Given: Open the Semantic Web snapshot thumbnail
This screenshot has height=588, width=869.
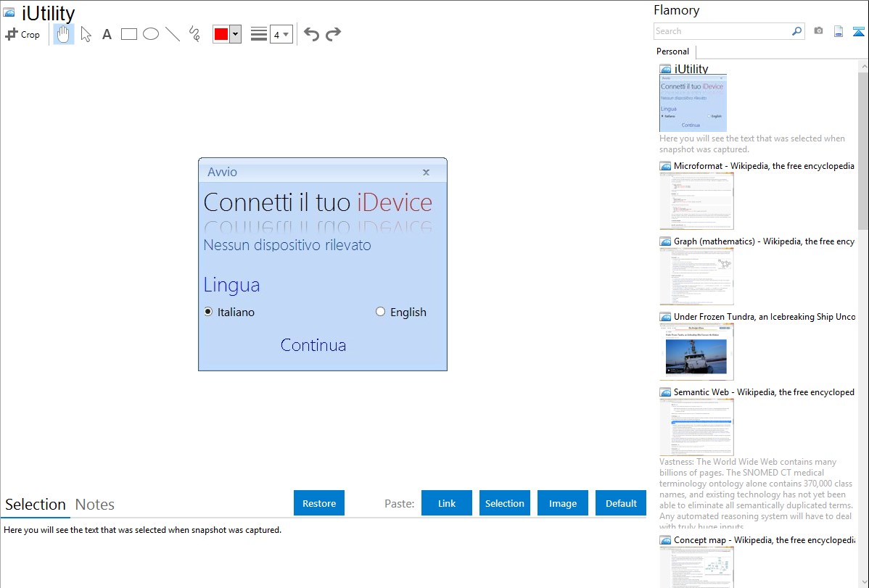Looking at the screenshot, I should tap(696, 427).
